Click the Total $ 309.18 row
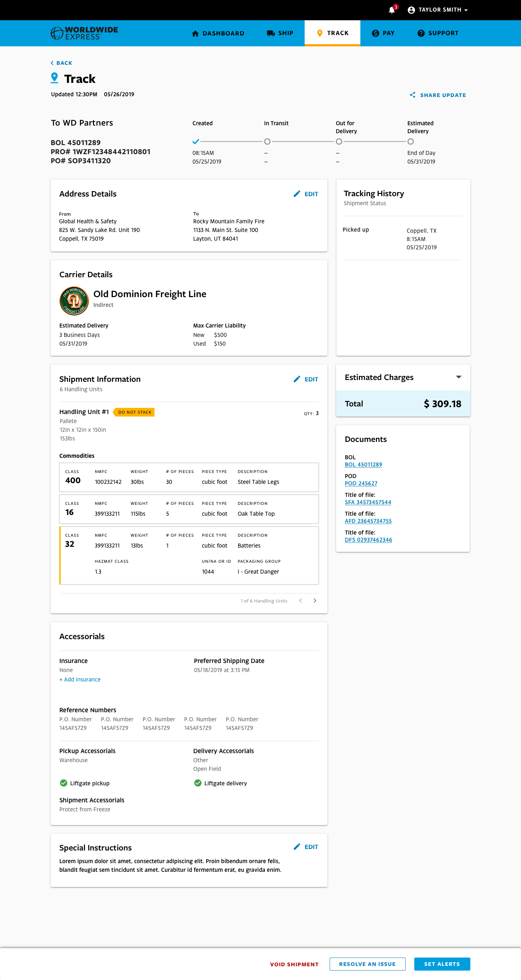Viewport: 521px width, 980px height. click(x=403, y=404)
